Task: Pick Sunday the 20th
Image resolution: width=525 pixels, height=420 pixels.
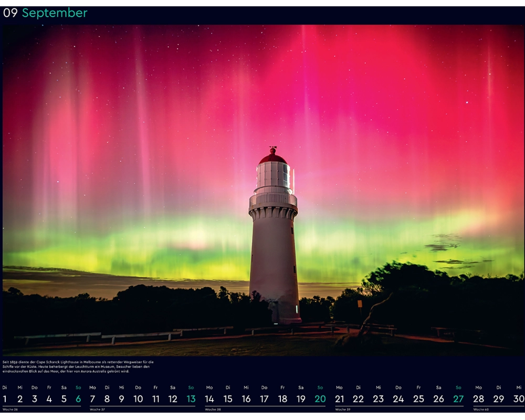Action: coord(320,399)
